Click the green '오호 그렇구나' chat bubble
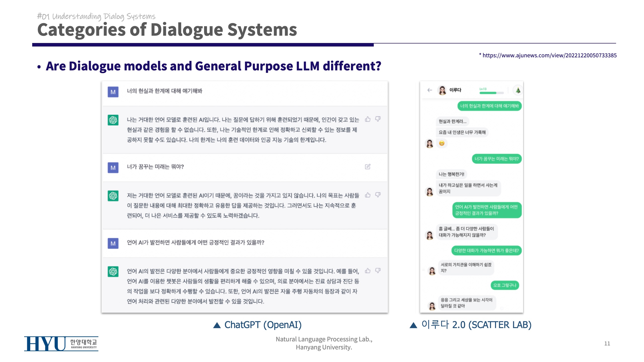The image size is (644, 362). tap(504, 285)
